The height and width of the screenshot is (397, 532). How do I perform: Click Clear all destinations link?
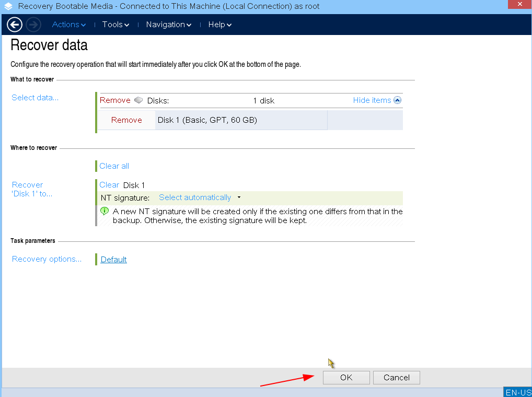tap(114, 166)
